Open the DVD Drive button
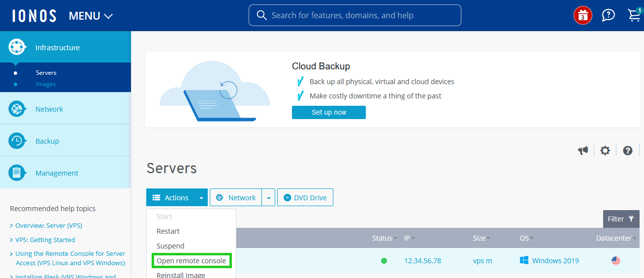 pyautogui.click(x=305, y=198)
